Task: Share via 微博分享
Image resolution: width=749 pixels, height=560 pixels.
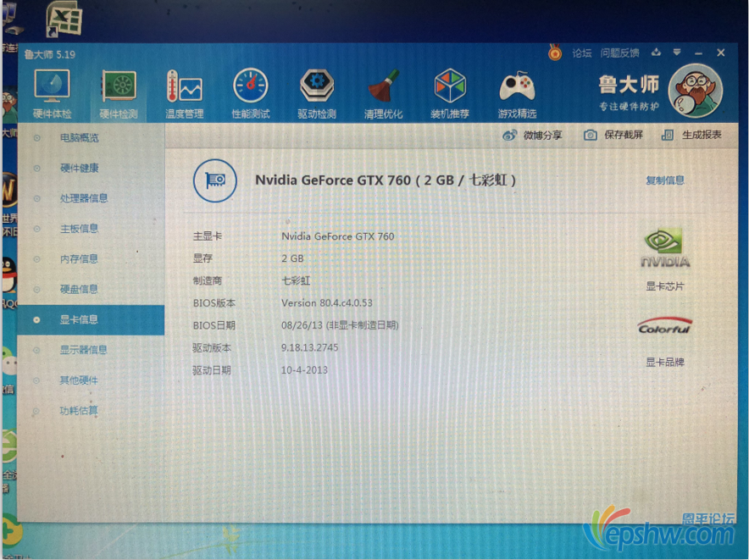Action: [x=532, y=136]
